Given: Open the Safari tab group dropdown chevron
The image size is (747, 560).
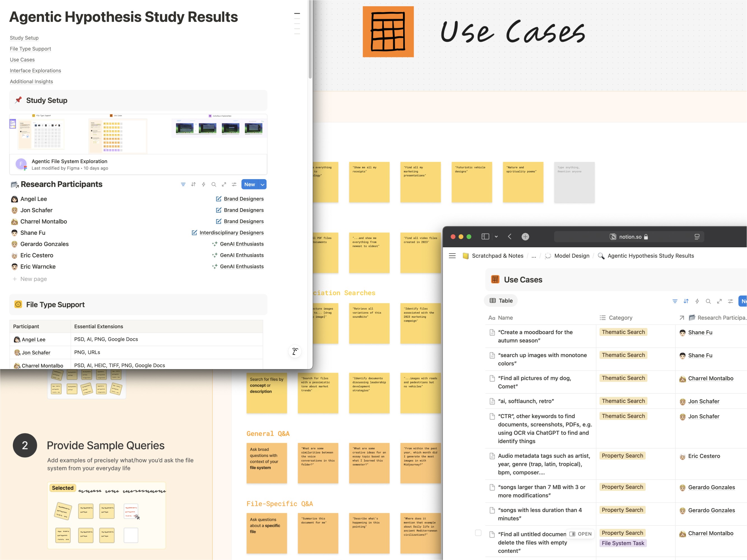Looking at the screenshot, I should pyautogui.click(x=496, y=237).
